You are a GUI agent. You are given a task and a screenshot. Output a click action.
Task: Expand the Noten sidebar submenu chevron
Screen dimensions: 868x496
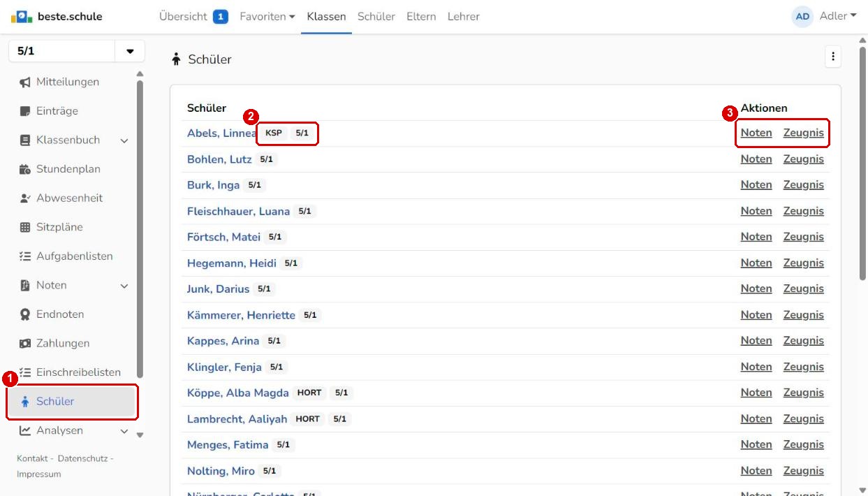(x=125, y=285)
